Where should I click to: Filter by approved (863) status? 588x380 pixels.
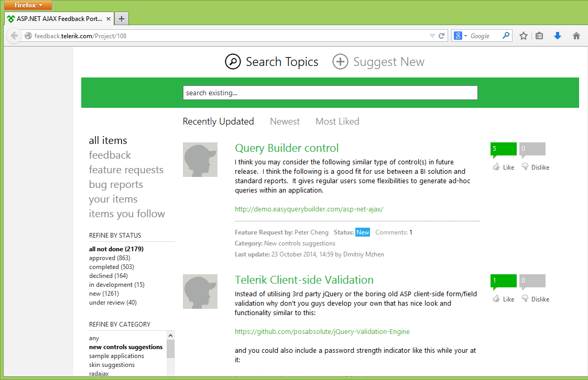point(110,258)
